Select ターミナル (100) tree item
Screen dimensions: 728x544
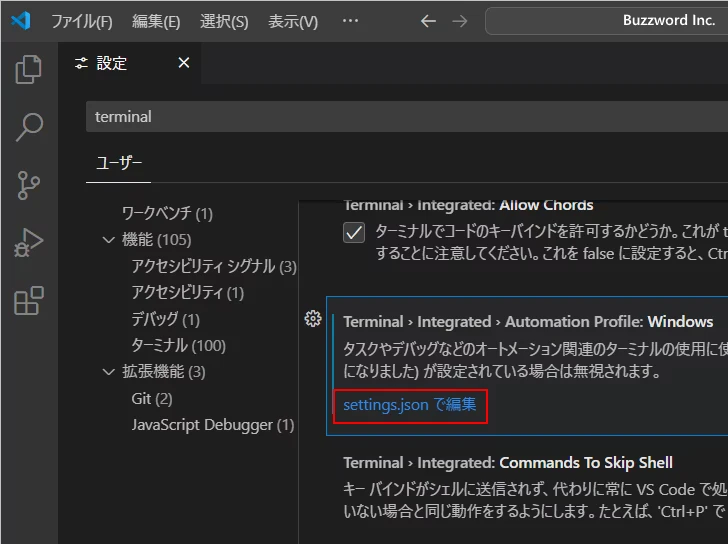[179, 345]
